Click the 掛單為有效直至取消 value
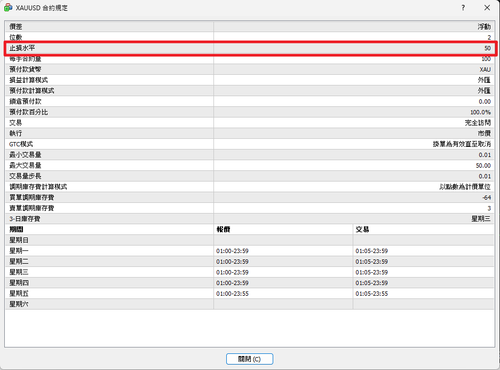 pos(462,144)
